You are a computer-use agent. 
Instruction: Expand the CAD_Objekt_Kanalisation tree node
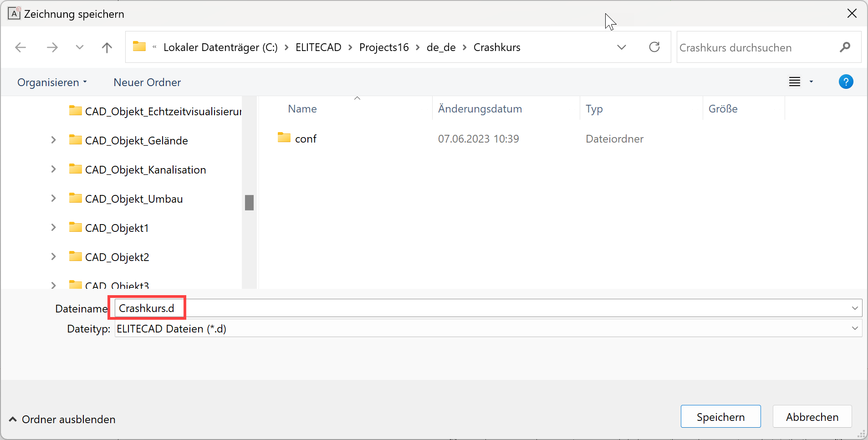coord(54,169)
